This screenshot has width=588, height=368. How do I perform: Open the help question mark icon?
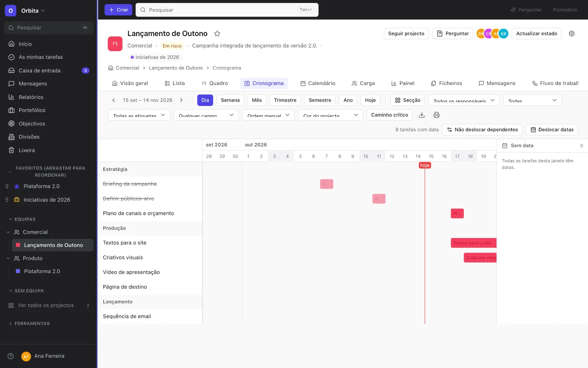(11, 356)
